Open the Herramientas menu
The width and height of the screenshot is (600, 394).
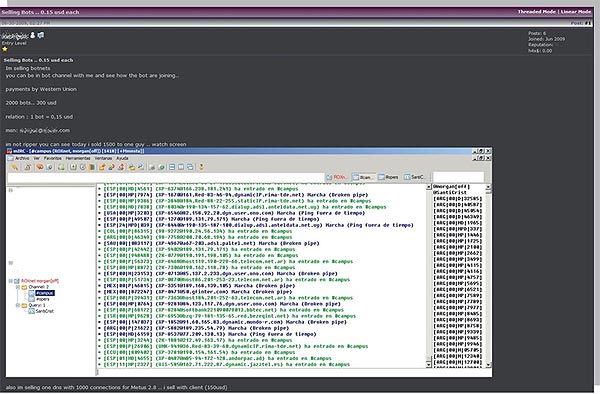point(78,158)
